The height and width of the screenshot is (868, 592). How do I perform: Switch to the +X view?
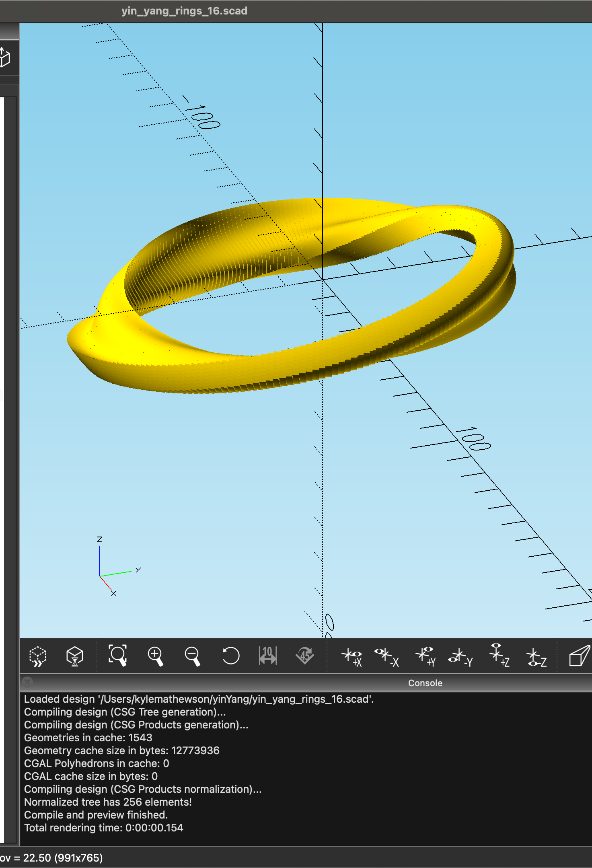click(x=352, y=657)
